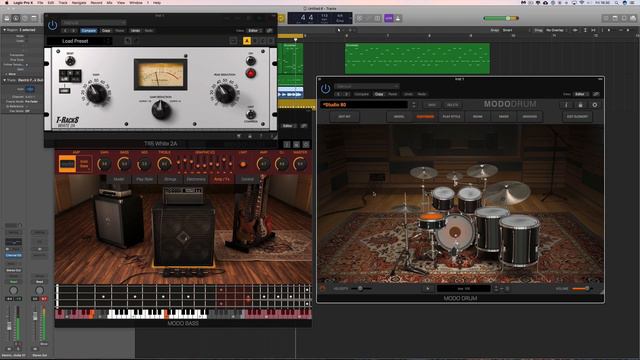The height and width of the screenshot is (360, 640).
Task: Click the Treble knob in MODO BASS amp
Action: tap(164, 164)
